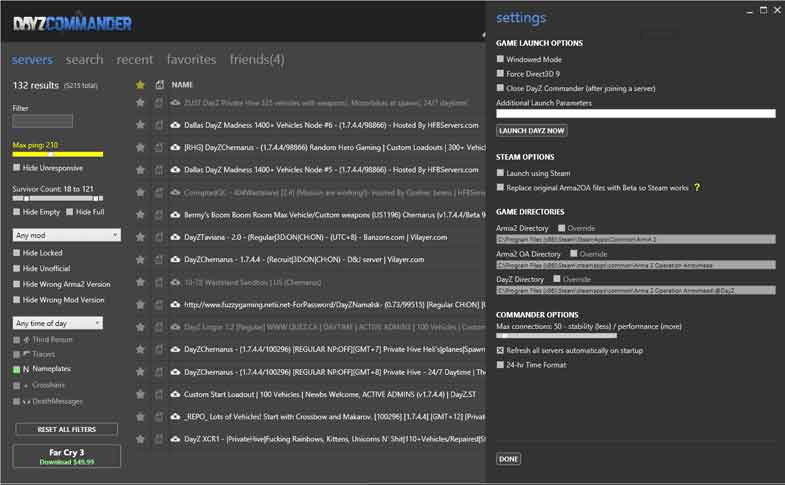Go to the recent tab

[x=135, y=60]
